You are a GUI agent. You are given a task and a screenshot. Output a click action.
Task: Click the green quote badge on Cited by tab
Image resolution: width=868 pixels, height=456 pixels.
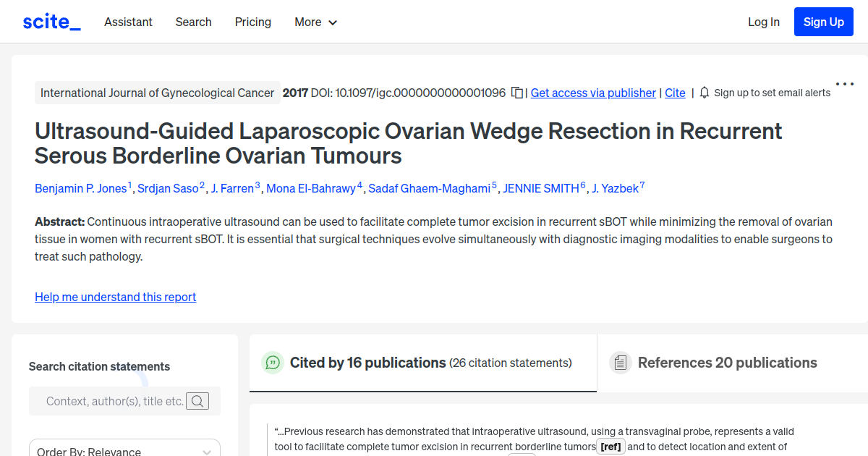pos(273,363)
